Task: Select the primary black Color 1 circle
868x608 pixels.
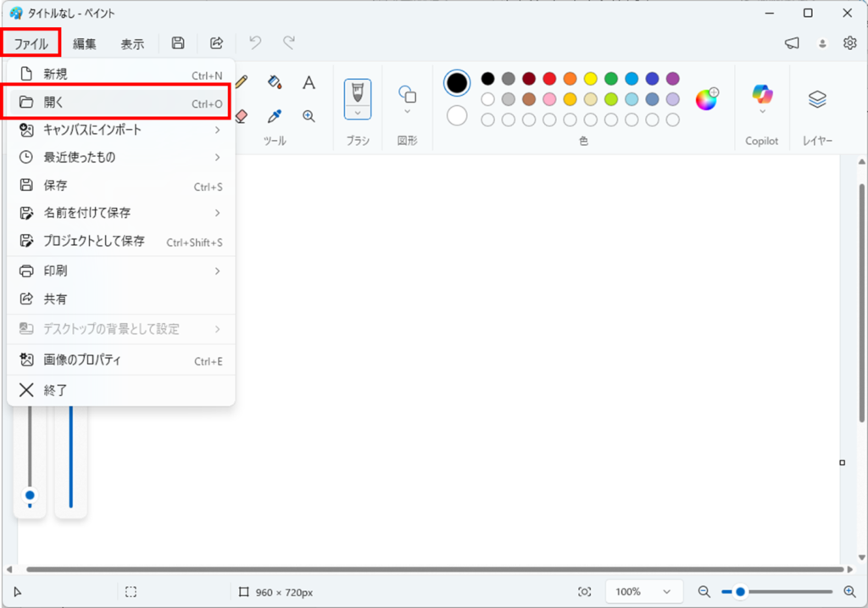Action: coord(457,82)
